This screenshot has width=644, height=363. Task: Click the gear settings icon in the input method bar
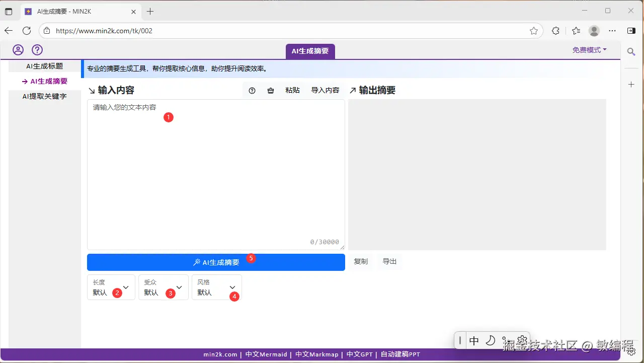pyautogui.click(x=522, y=340)
